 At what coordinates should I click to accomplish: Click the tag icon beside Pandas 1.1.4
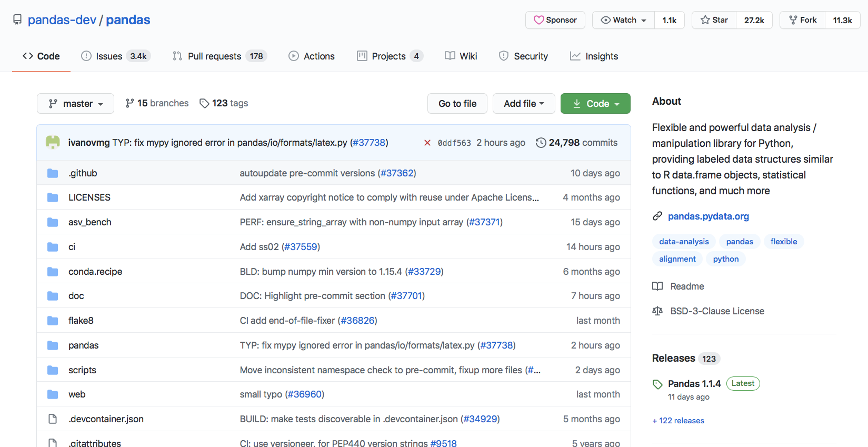pos(657,384)
